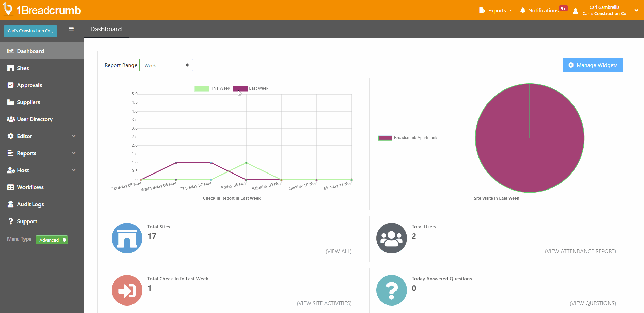Click the blue Total Sites icon
This screenshot has width=644, height=313.
click(x=127, y=238)
